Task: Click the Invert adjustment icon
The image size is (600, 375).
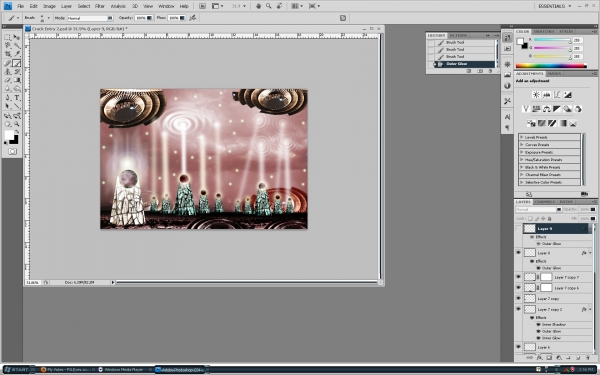Action: pyautogui.click(x=531, y=123)
